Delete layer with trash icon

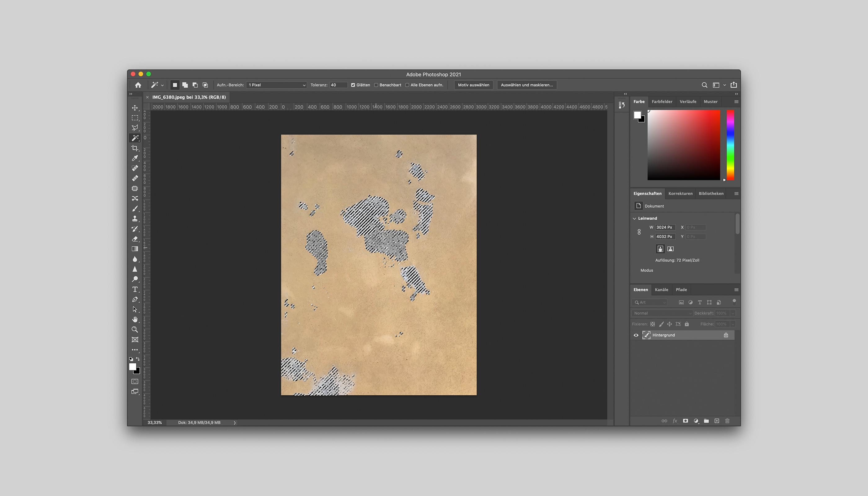727,421
